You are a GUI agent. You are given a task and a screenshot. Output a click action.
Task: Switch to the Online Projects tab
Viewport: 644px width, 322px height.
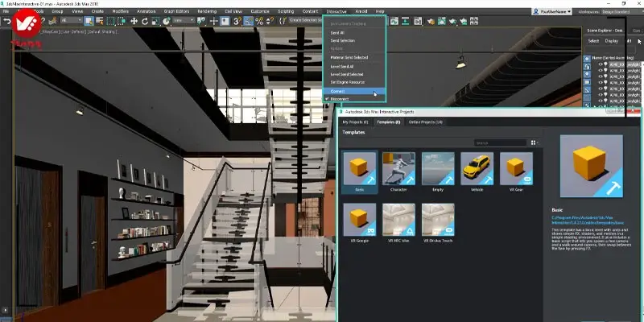(426, 122)
